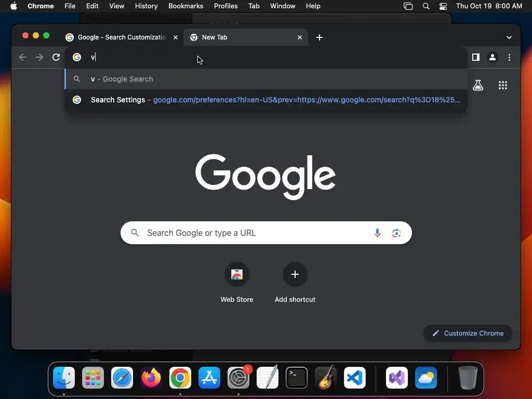Open a new tab with plus button
The height and width of the screenshot is (399, 532).
pyautogui.click(x=320, y=37)
